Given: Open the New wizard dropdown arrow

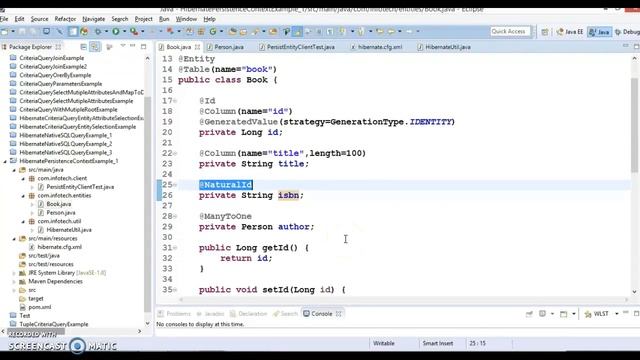Looking at the screenshot, I should coord(13,31).
